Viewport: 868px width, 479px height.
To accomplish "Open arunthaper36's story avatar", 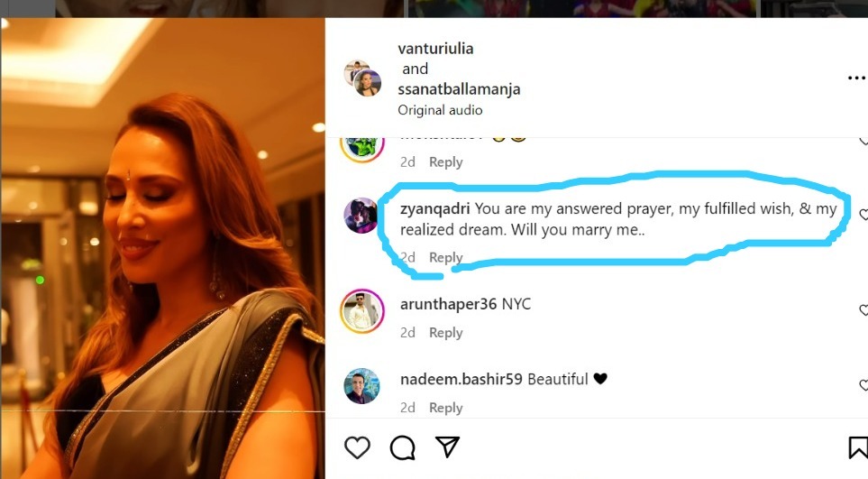I will click(361, 312).
